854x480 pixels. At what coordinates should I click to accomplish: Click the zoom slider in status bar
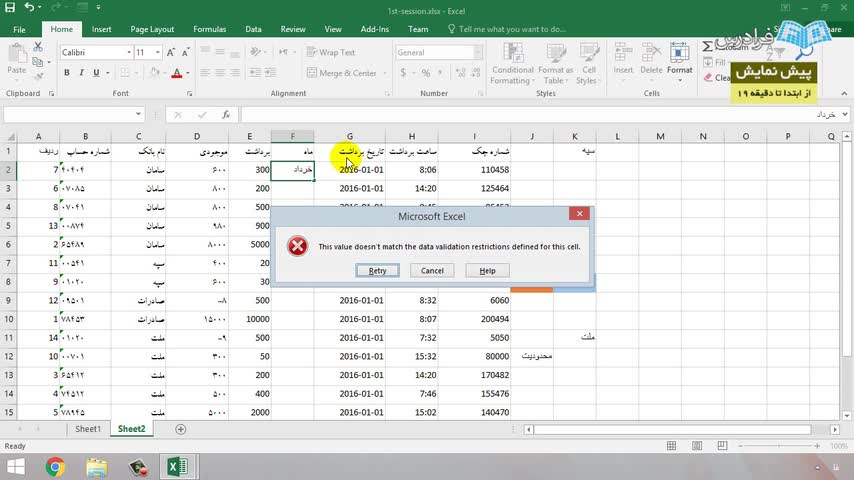click(x=778, y=446)
